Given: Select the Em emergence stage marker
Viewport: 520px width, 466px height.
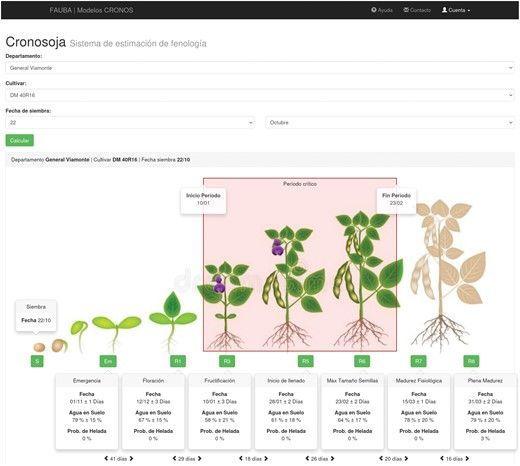Looking at the screenshot, I should (108, 361).
